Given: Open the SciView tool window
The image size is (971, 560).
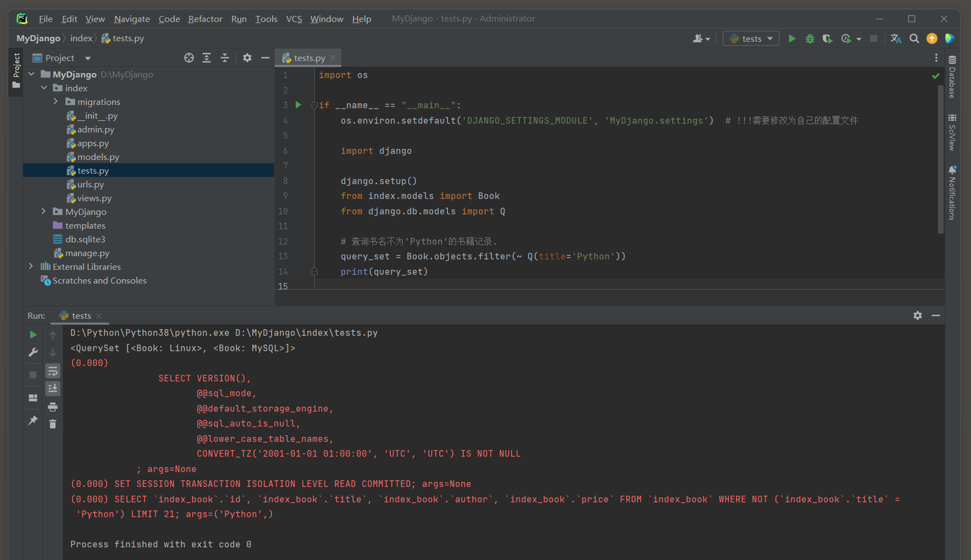Looking at the screenshot, I should pos(952,132).
